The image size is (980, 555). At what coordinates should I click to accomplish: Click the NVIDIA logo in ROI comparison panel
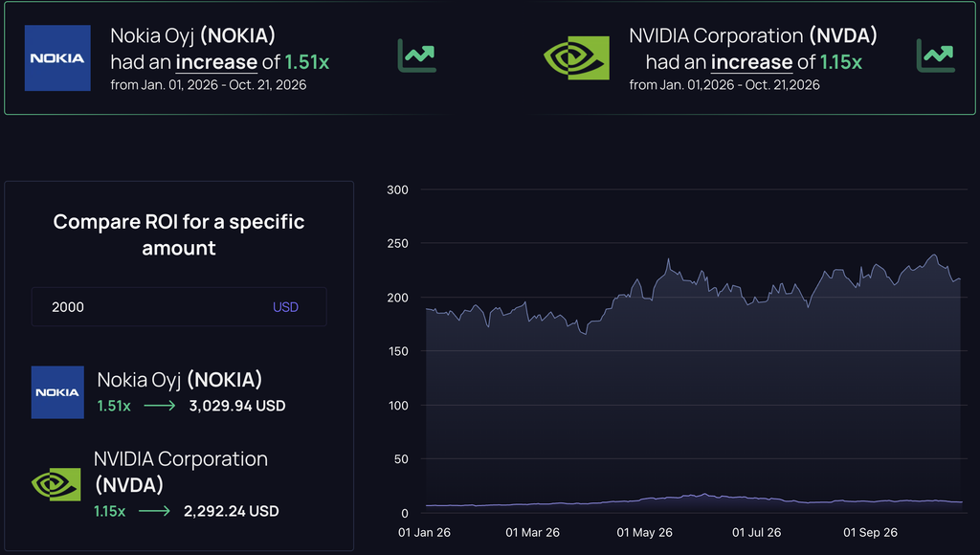pos(56,484)
